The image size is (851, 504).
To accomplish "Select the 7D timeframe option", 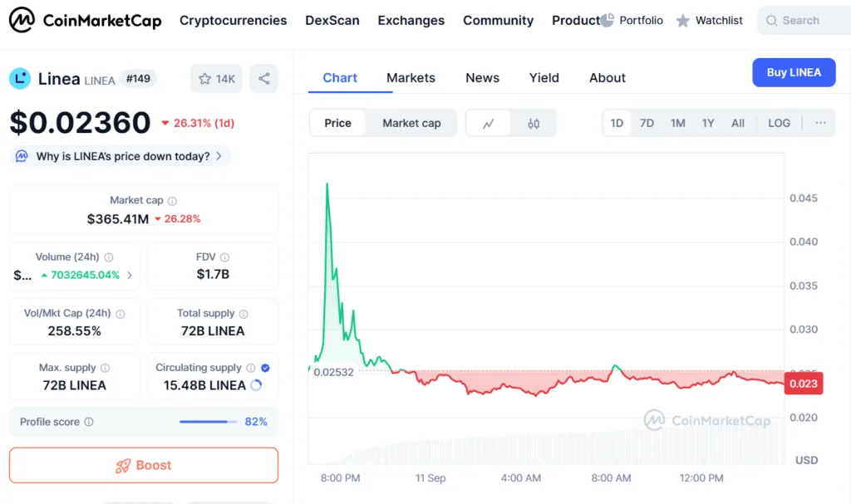I will coord(647,122).
